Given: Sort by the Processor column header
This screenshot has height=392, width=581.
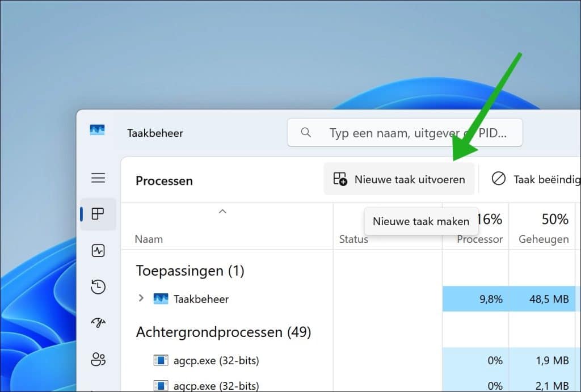Looking at the screenshot, I should pyautogui.click(x=479, y=239).
